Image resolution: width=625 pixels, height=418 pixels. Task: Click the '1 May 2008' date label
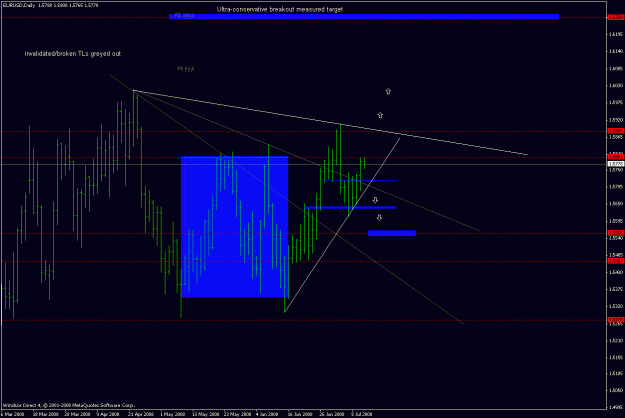(x=173, y=414)
